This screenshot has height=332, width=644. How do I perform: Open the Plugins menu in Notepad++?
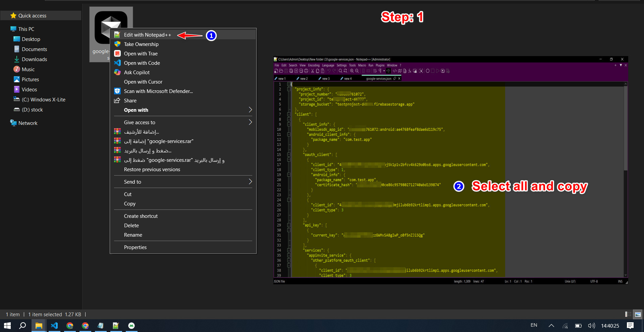tap(380, 65)
